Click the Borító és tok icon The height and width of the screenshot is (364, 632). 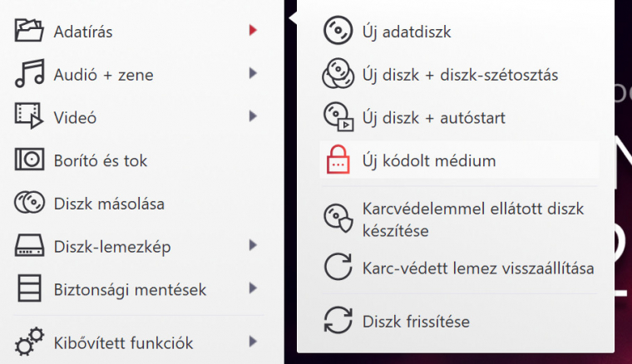click(30, 160)
